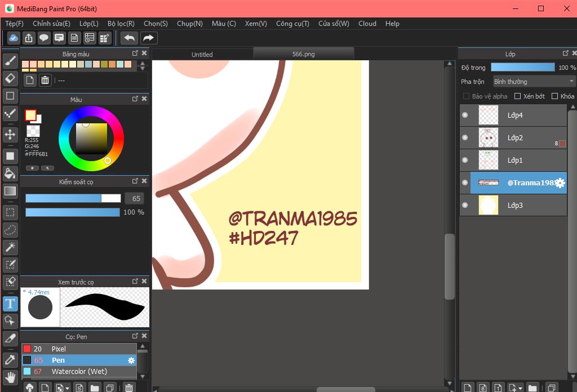Select the Watercolor (Wet) brush
The width and height of the screenshot is (577, 392).
[x=79, y=371]
